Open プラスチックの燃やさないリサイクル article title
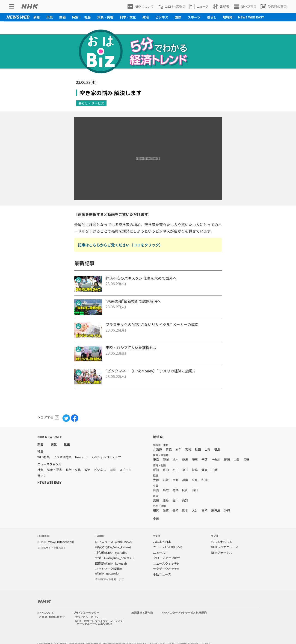The height and width of the screenshot is (644, 296). (x=152, y=325)
